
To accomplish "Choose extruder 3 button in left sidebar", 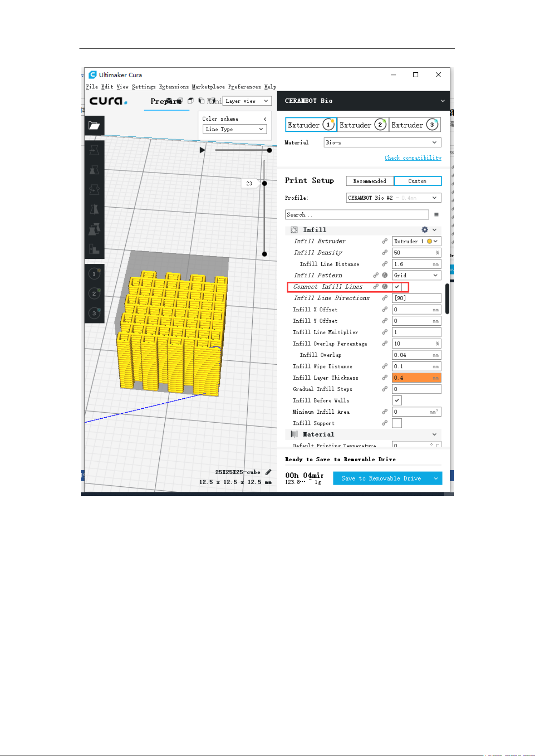I will tap(94, 313).
